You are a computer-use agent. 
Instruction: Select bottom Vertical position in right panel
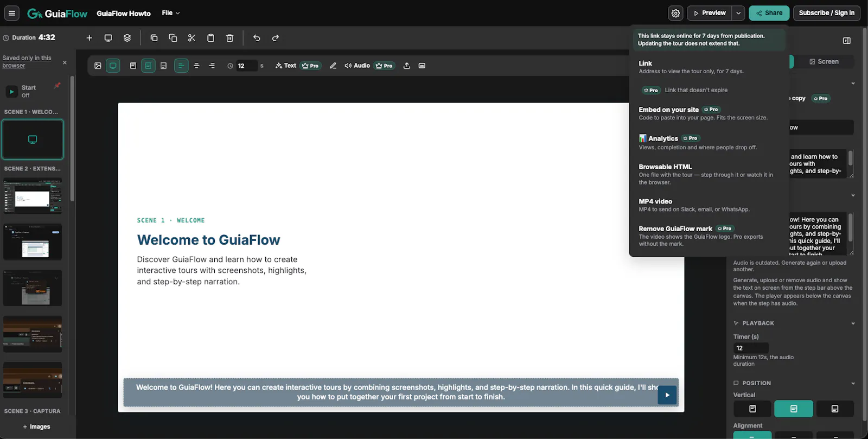coord(835,409)
